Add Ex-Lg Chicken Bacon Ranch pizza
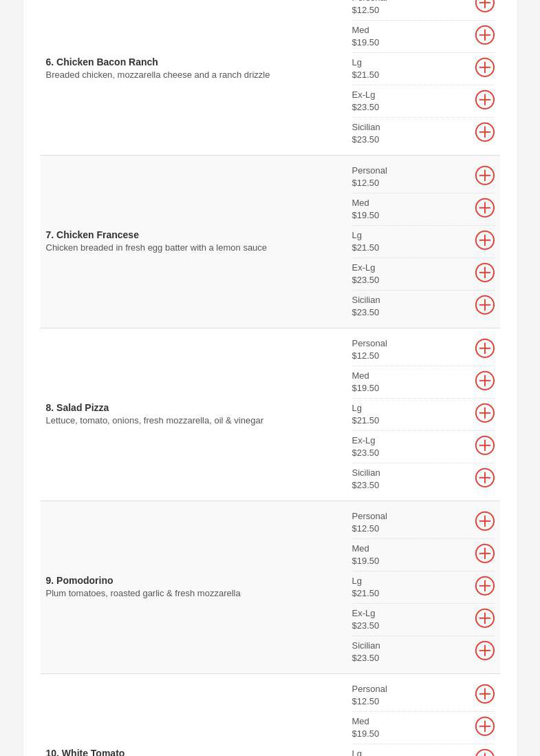The image size is (540, 756). point(484,100)
